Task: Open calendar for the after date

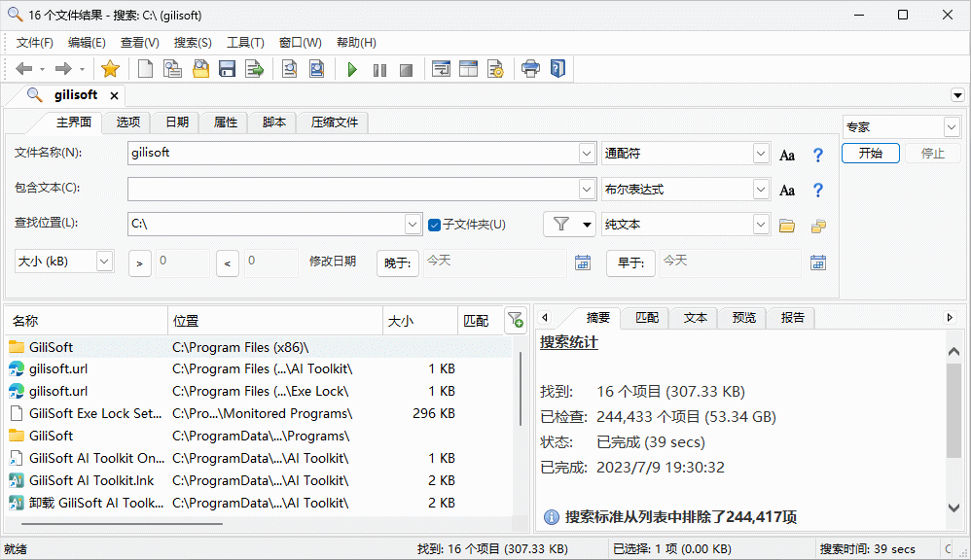Action: pyautogui.click(x=583, y=262)
